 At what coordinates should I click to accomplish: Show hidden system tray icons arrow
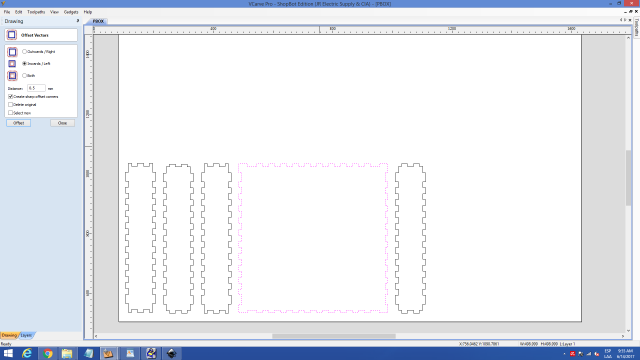(x=564, y=354)
